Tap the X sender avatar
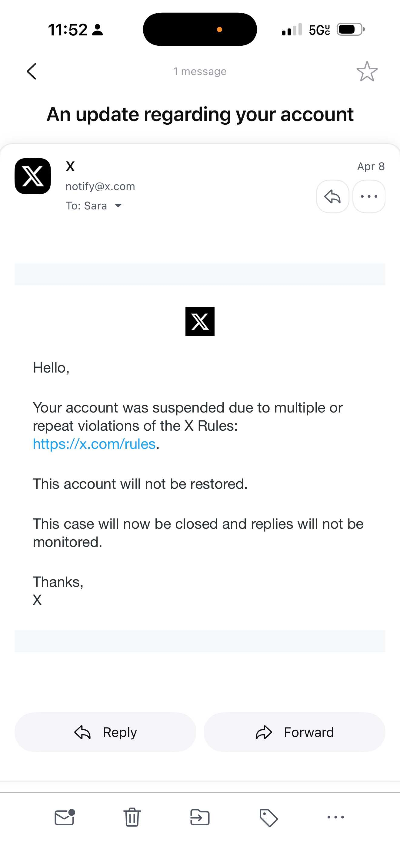The image size is (400, 868). point(33,176)
